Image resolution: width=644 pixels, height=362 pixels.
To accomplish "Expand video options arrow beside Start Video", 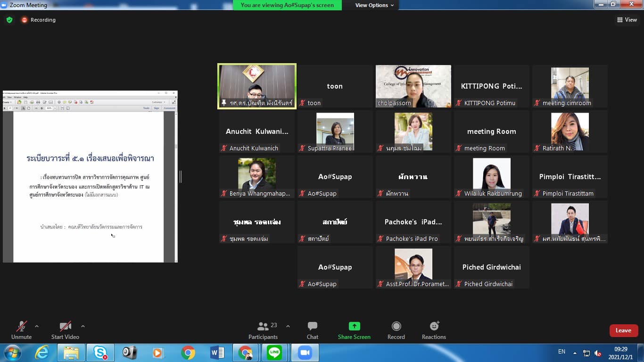I will click(83, 326).
